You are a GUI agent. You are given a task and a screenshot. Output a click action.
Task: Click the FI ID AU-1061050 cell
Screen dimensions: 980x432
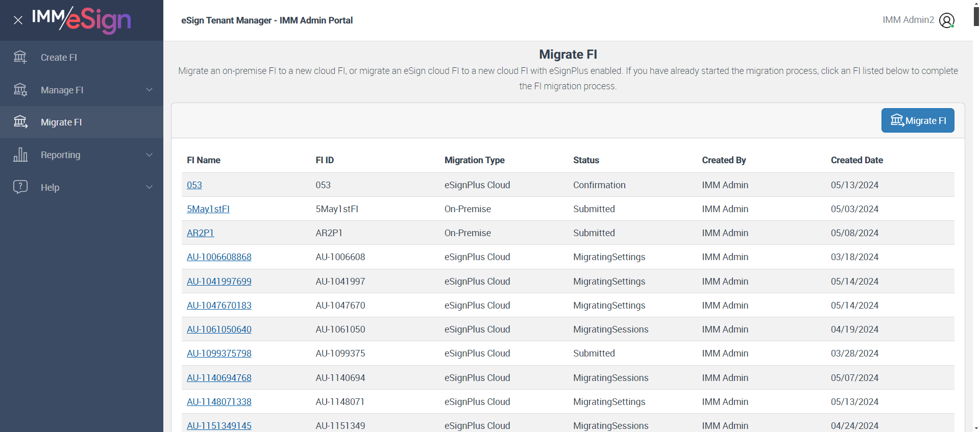(x=340, y=329)
